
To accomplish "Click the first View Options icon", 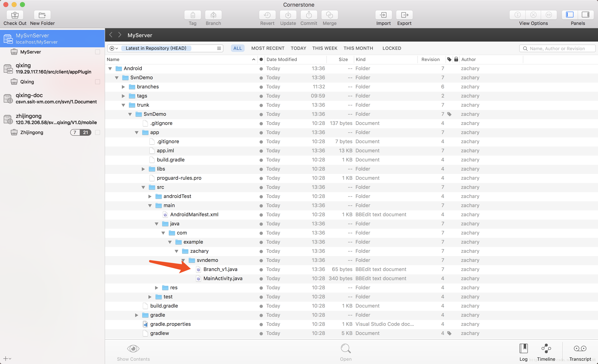I will coord(517,15).
